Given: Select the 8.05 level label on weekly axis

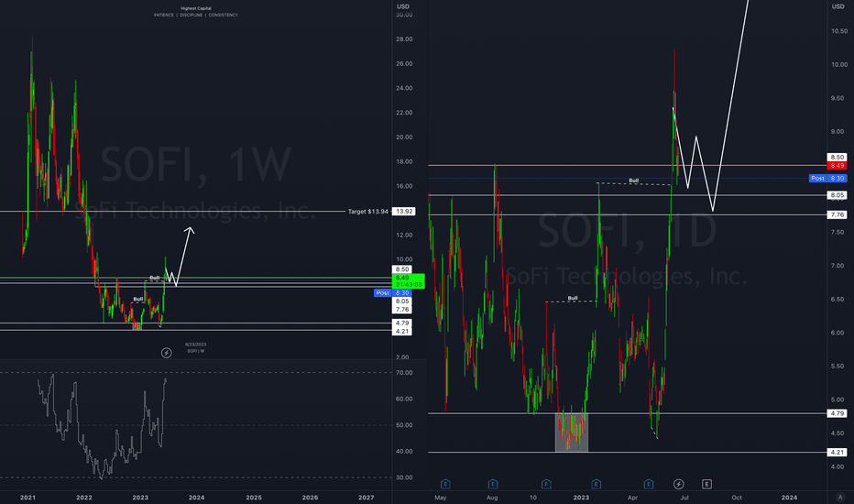Looking at the screenshot, I should (402, 301).
